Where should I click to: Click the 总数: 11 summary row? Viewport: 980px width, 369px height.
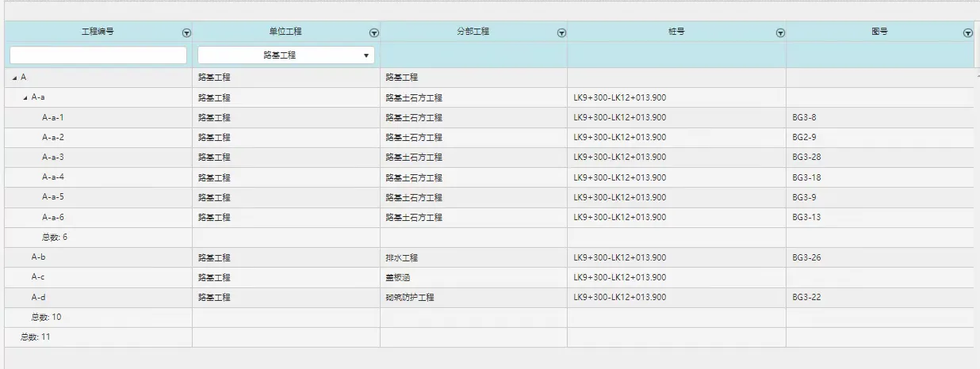point(489,337)
